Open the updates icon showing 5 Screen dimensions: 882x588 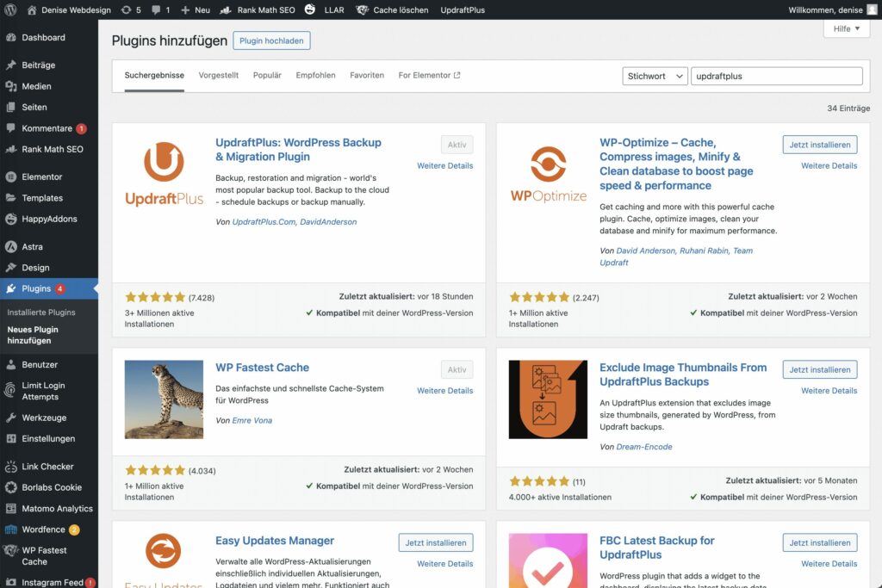127,9
